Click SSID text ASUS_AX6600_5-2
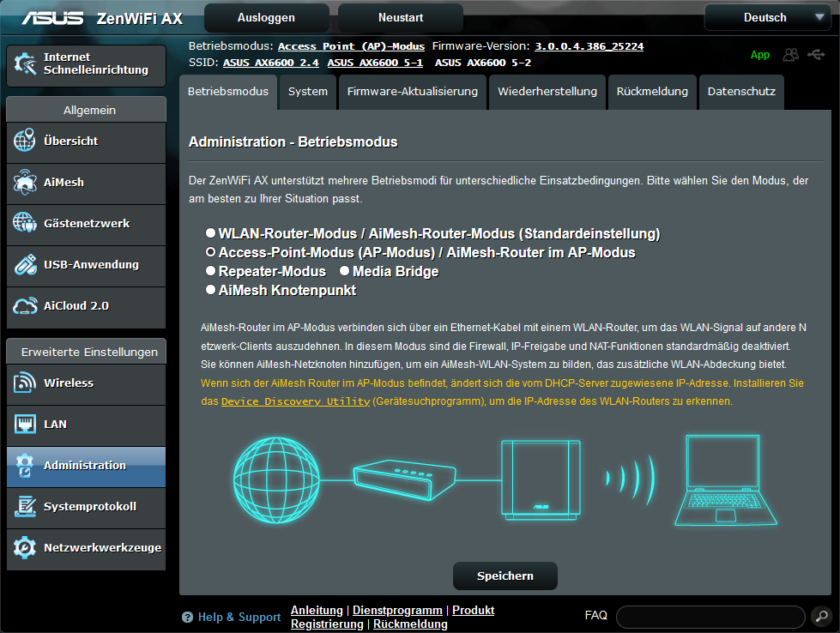The height and width of the screenshot is (633, 840). [483, 63]
